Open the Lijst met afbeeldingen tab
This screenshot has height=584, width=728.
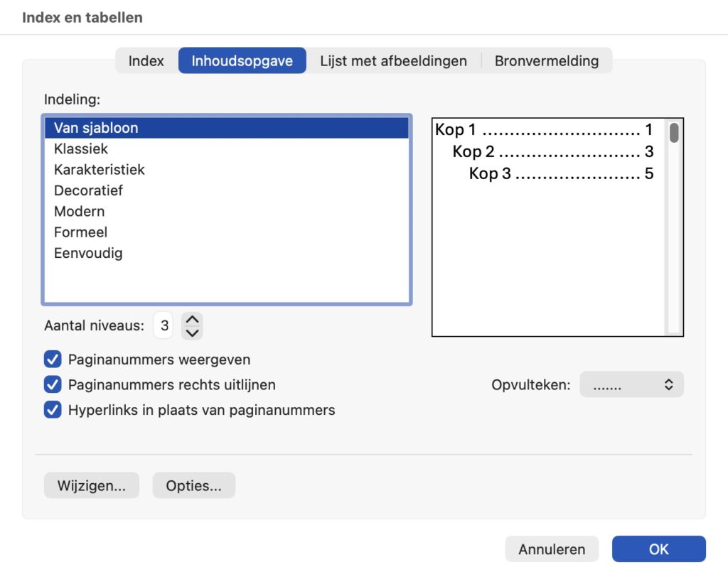(x=393, y=61)
